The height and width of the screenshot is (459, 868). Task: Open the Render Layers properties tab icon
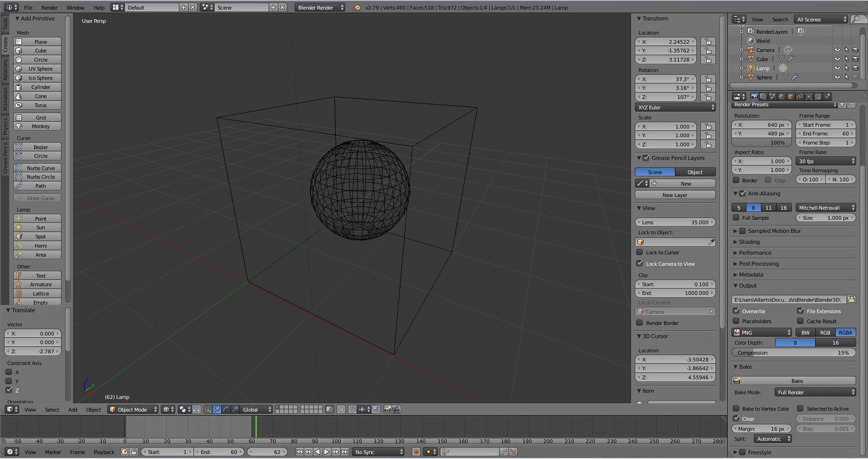point(763,97)
